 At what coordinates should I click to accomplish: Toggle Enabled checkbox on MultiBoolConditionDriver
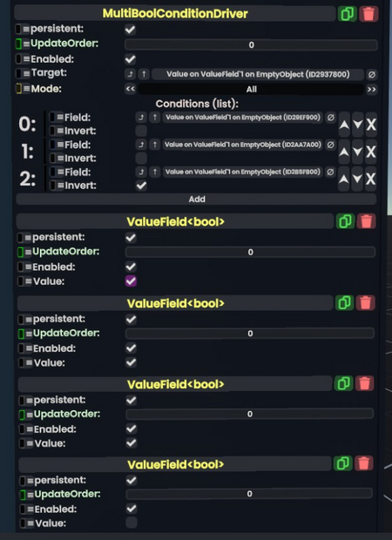tap(130, 59)
